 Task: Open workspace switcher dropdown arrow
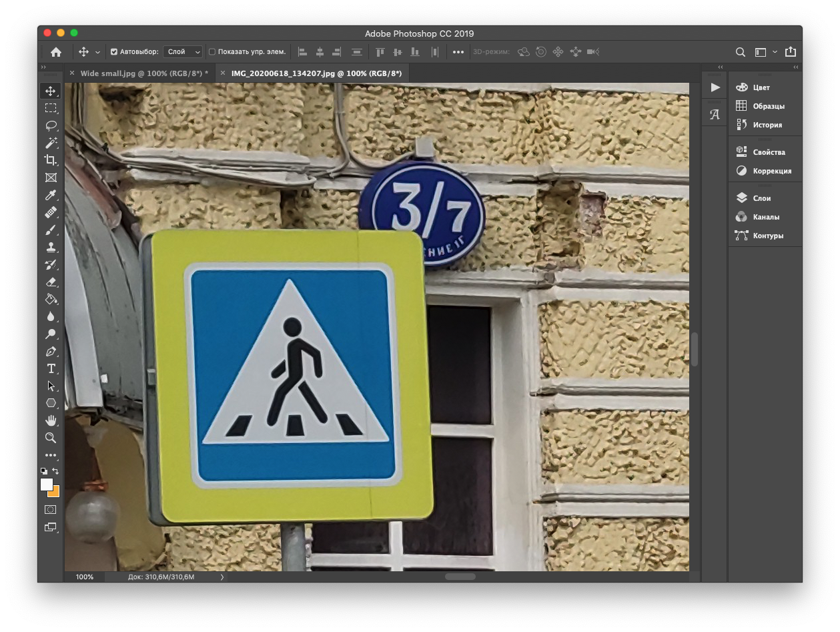(775, 52)
